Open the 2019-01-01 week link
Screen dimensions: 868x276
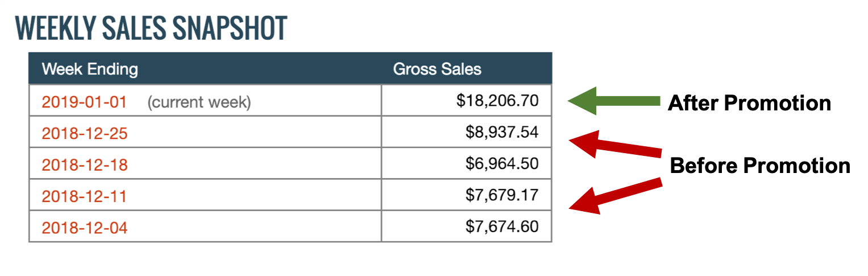pyautogui.click(x=85, y=102)
